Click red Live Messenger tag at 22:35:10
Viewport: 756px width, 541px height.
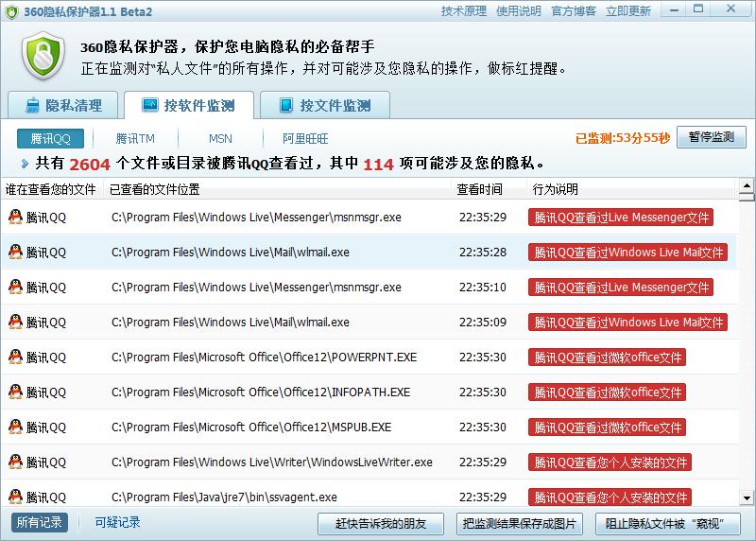[x=621, y=288]
